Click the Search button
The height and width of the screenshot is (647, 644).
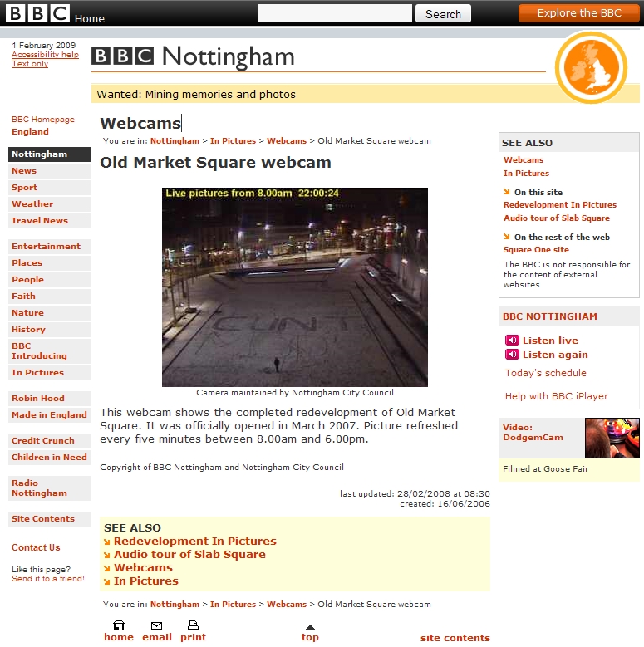[x=443, y=13]
